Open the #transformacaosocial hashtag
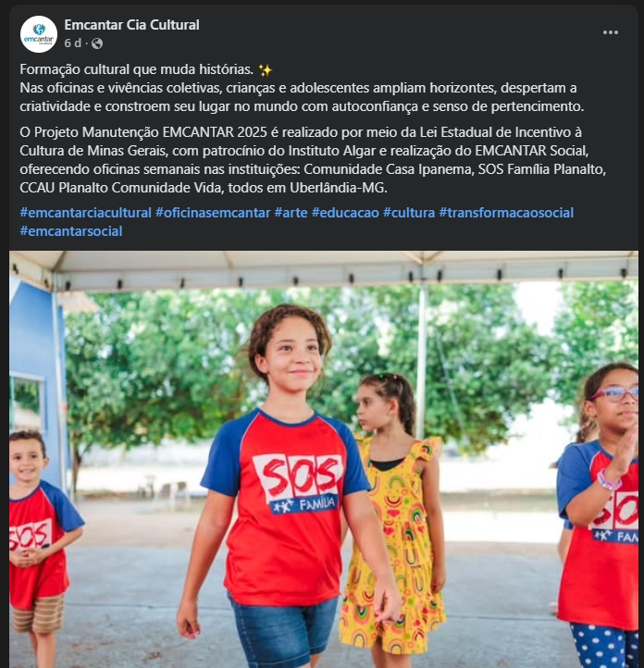The image size is (644, 668). [506, 213]
